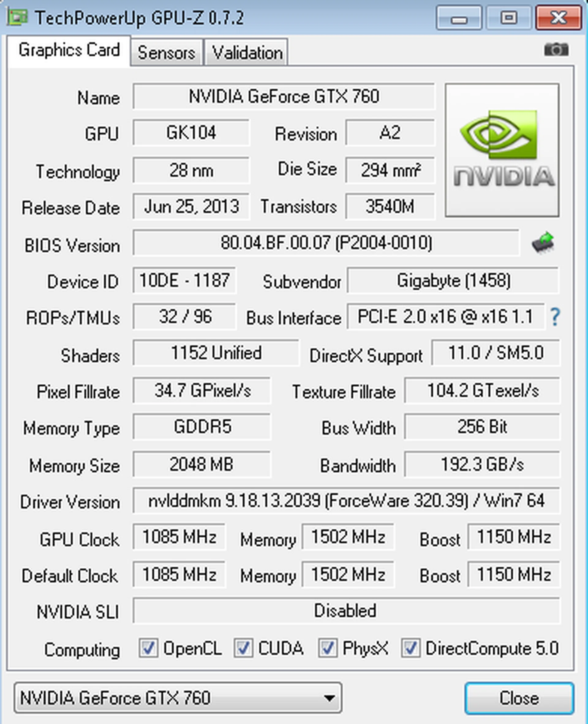Click the GPU-Z title bar app icon
Image resolution: width=588 pixels, height=724 pixels.
point(17,17)
